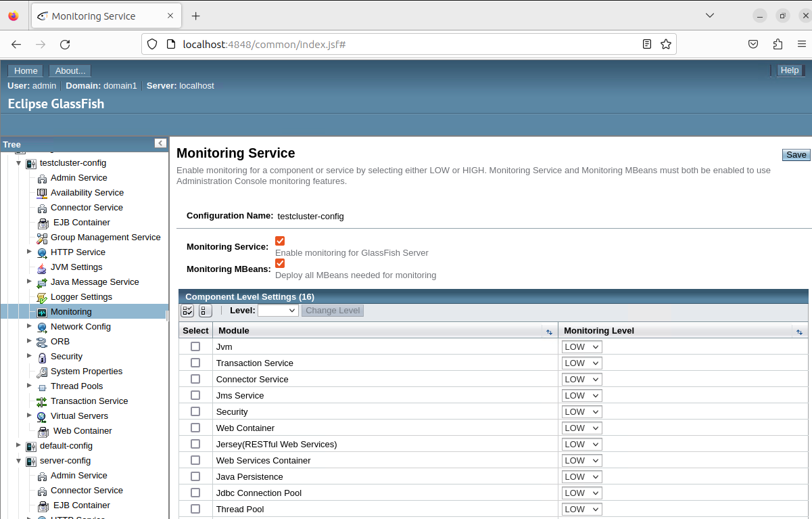This screenshot has height=519, width=812.
Task: Sort by Monitoring Level column icon
Action: 799,332
